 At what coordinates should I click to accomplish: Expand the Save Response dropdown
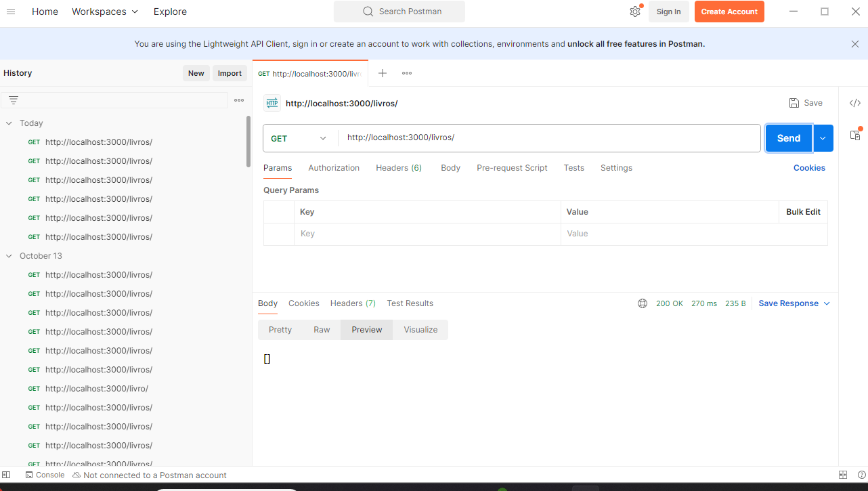pos(827,303)
